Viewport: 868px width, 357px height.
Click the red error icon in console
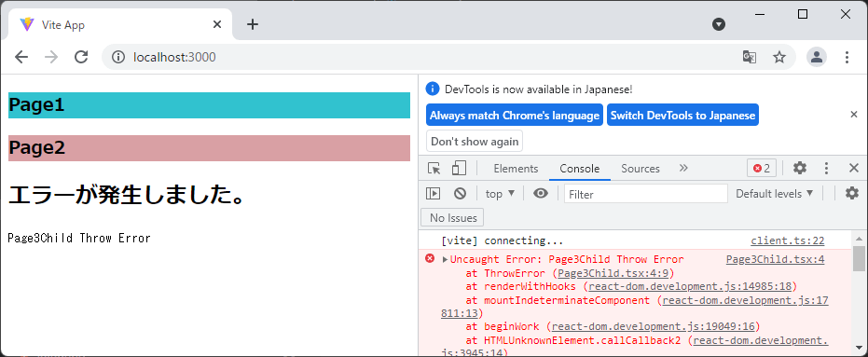click(430, 258)
